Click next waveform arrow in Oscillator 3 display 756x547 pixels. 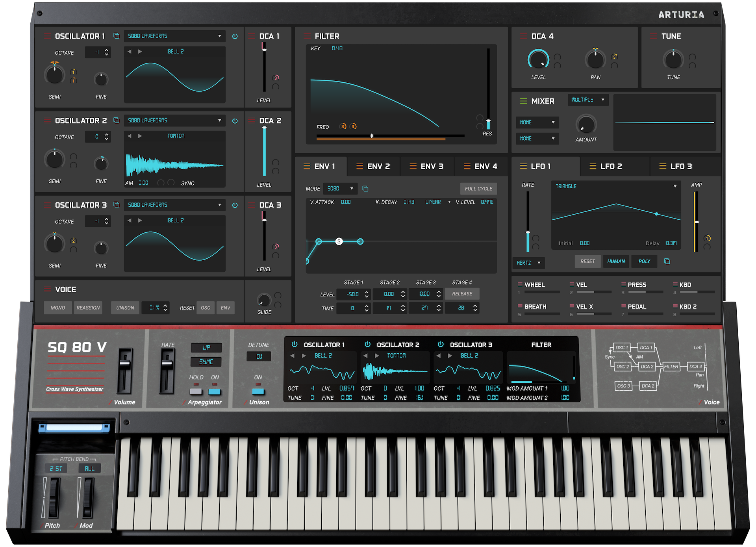click(x=140, y=221)
